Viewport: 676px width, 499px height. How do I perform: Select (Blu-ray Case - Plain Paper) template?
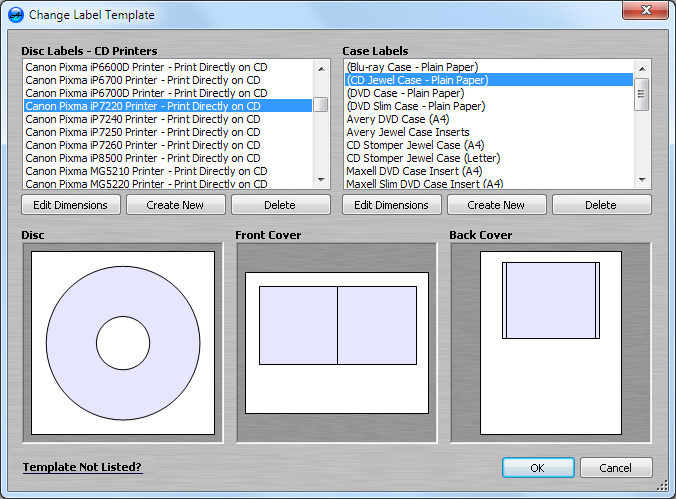(x=412, y=67)
